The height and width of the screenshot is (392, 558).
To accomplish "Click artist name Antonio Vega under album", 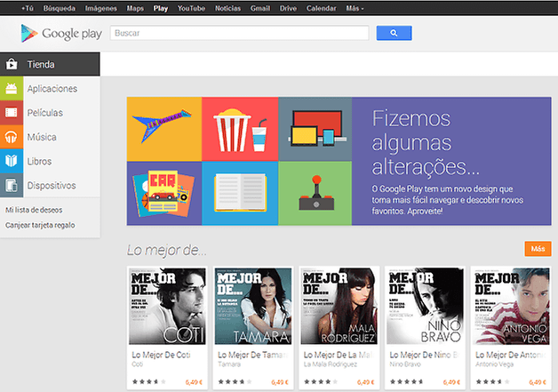I will (x=494, y=364).
